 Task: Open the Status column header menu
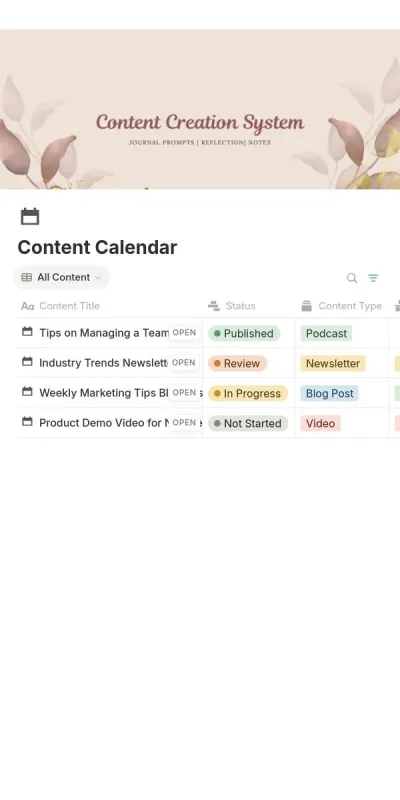pos(232,306)
